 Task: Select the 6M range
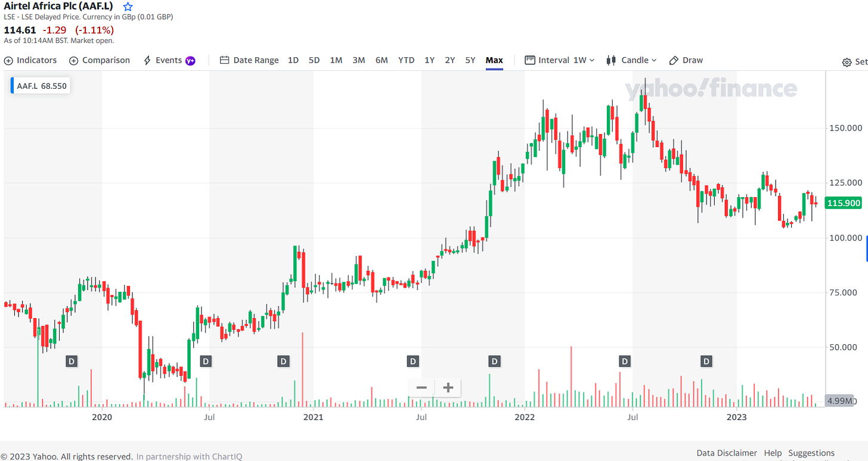pyautogui.click(x=382, y=60)
